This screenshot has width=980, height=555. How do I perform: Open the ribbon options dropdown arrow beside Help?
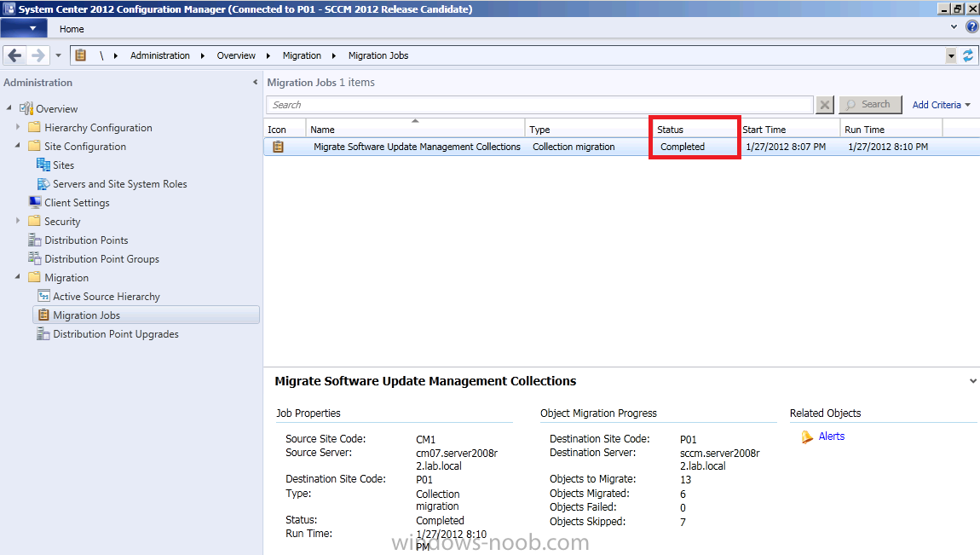(x=954, y=27)
